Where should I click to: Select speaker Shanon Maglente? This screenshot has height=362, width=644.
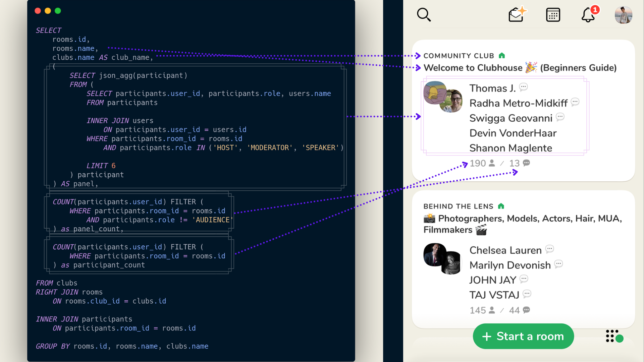coord(511,148)
